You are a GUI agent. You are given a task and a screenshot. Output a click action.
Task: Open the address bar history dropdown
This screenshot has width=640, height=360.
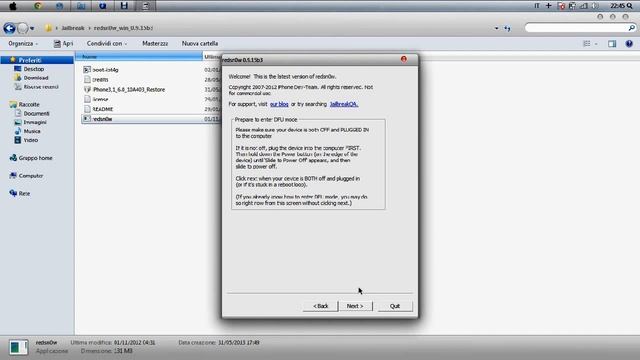[x=496, y=28]
